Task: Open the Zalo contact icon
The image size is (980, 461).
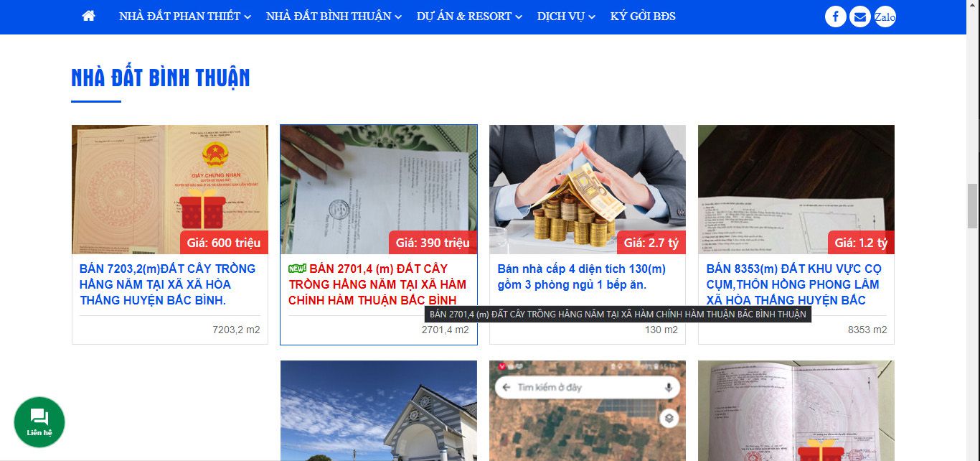Action: 885,17
